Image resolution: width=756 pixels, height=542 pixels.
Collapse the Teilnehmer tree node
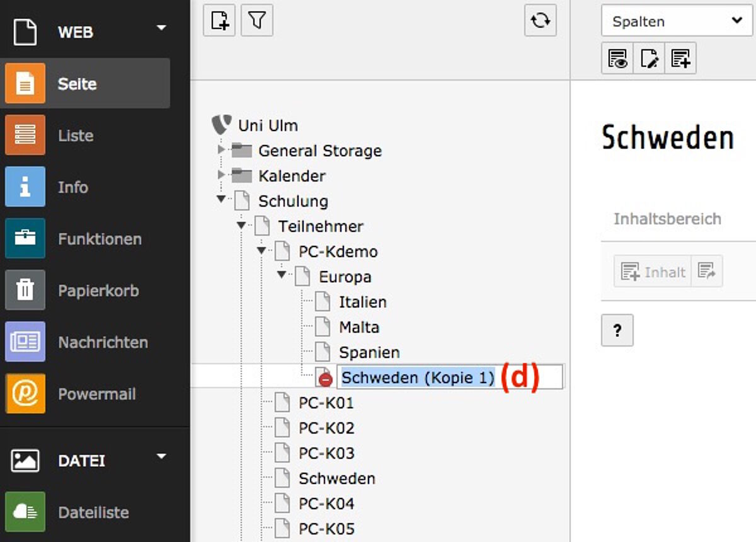241,225
